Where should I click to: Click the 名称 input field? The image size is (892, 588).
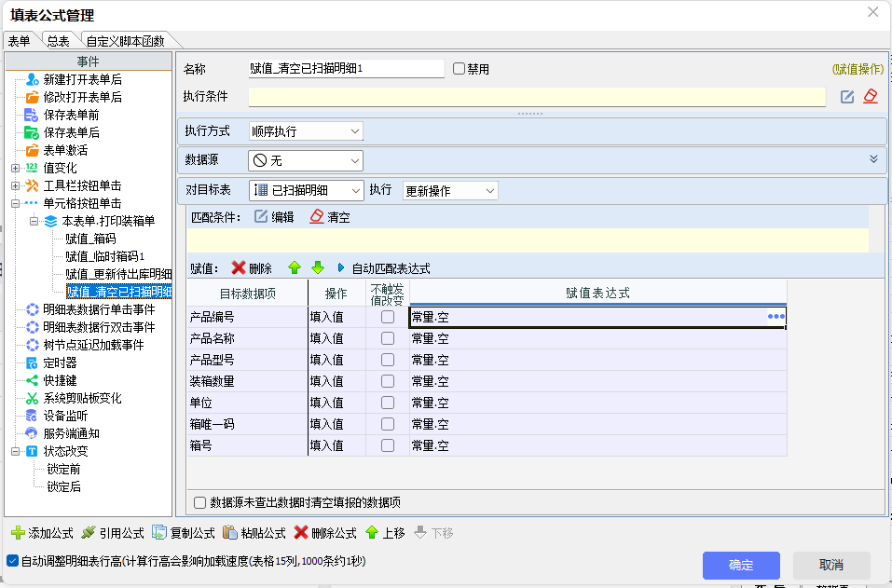click(x=347, y=69)
